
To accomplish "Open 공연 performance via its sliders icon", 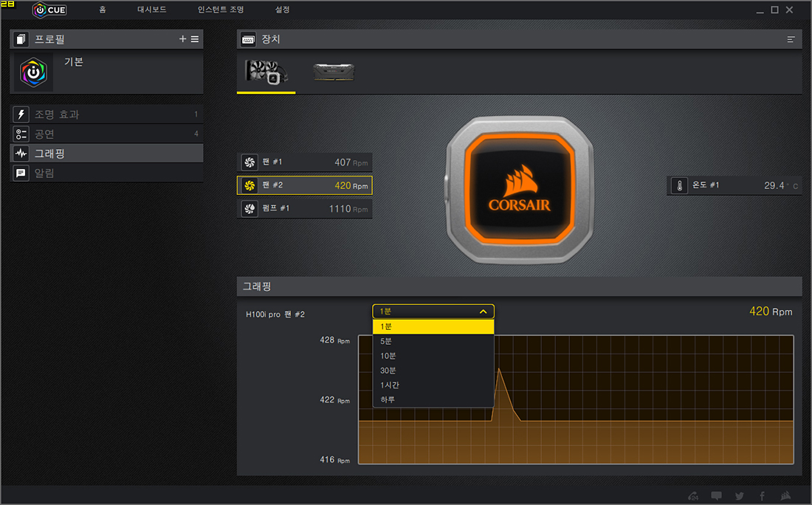I will click(21, 134).
